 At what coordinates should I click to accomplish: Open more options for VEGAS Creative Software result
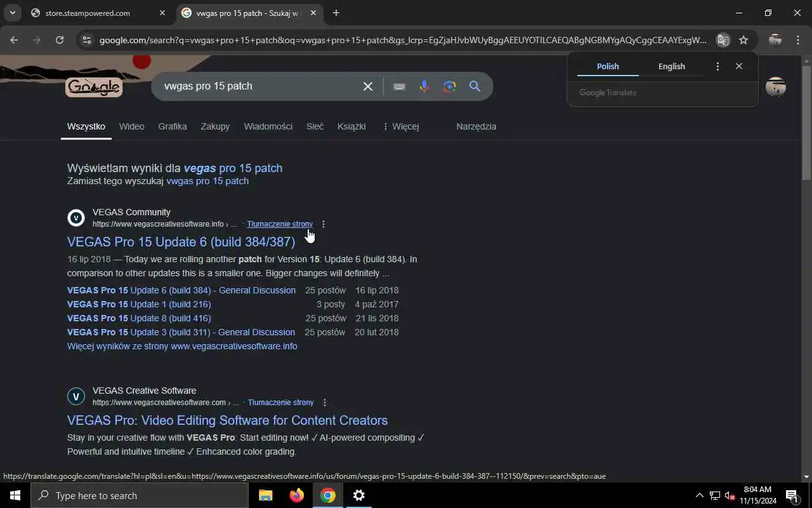(x=325, y=403)
